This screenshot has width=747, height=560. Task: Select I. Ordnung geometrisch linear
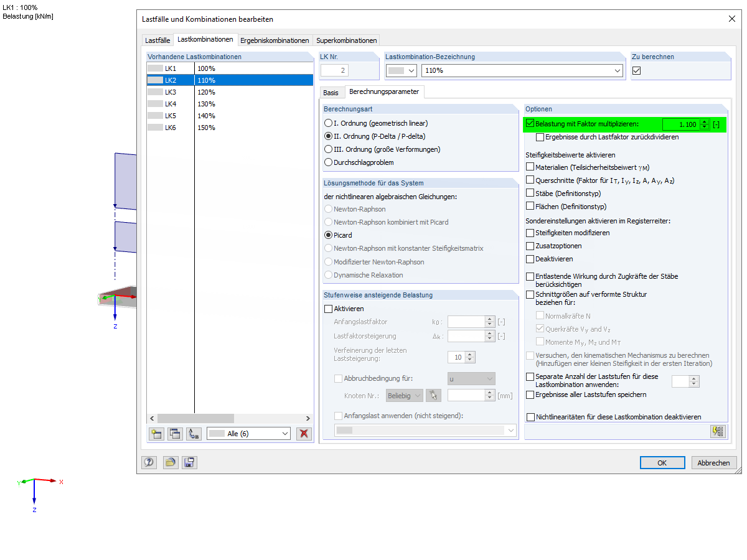(x=329, y=123)
